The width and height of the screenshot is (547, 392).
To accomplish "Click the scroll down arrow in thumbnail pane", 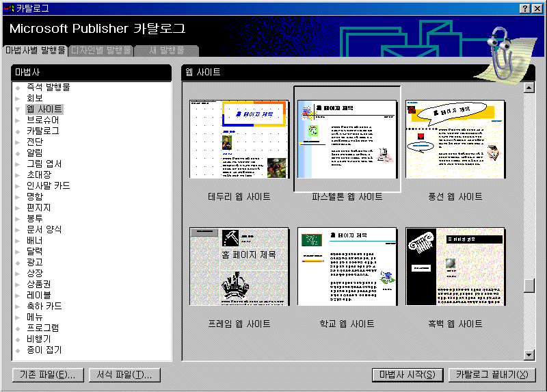I will [x=529, y=355].
